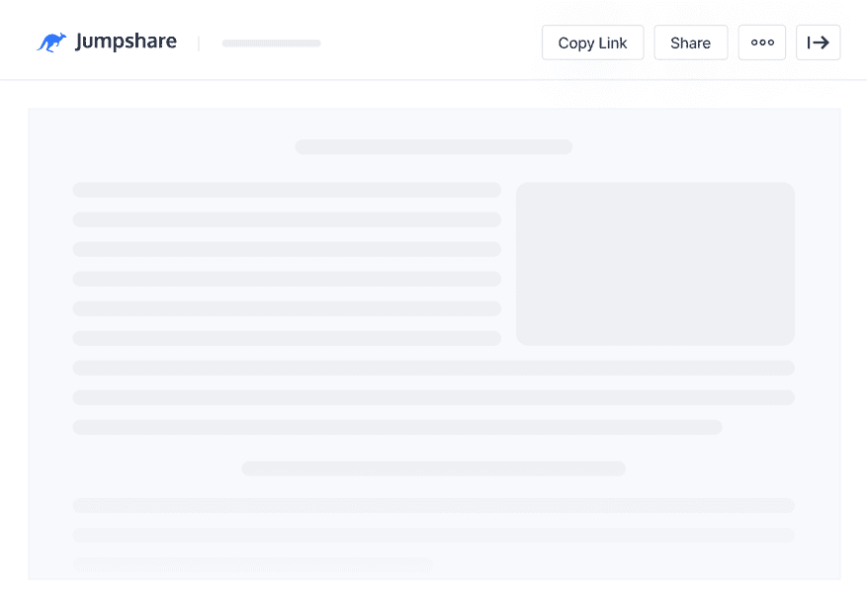The width and height of the screenshot is (868, 607).
Task: Click the shorter third line below image placeholder
Action: click(x=397, y=427)
